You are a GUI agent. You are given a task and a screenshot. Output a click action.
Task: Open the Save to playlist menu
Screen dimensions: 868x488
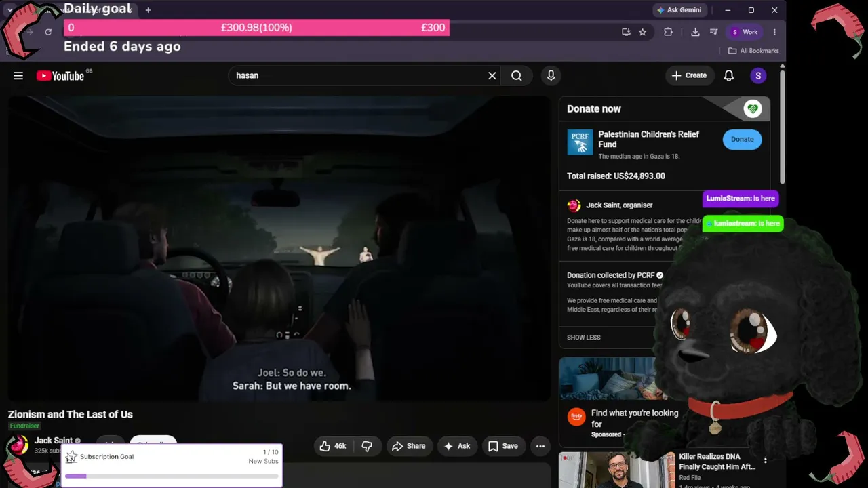(503, 446)
